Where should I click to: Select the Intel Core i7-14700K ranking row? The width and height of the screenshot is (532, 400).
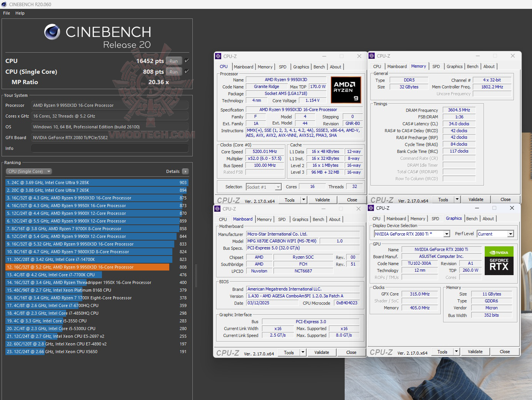pos(97,259)
